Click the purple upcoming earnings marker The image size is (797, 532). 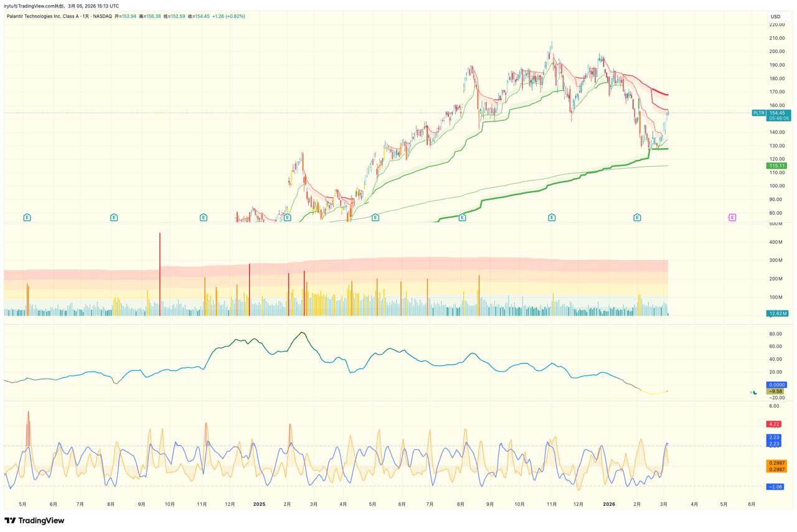click(x=732, y=217)
